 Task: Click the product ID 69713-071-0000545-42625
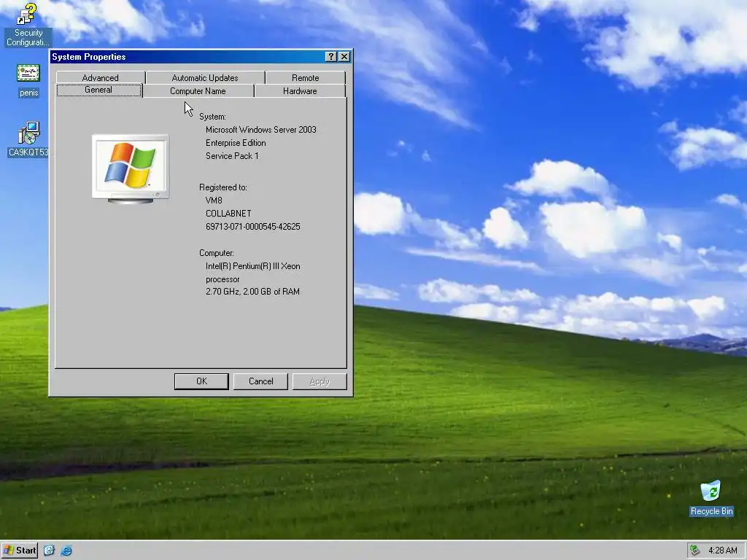point(253,227)
